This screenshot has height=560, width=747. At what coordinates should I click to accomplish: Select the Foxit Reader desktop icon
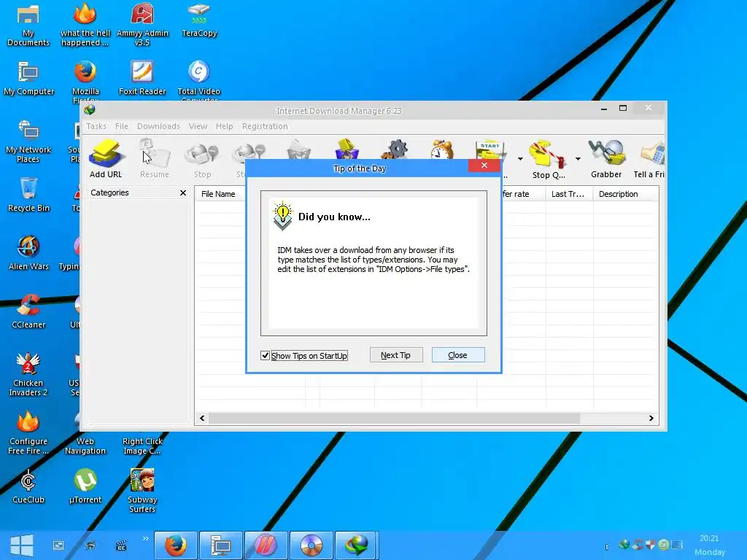pos(142,79)
